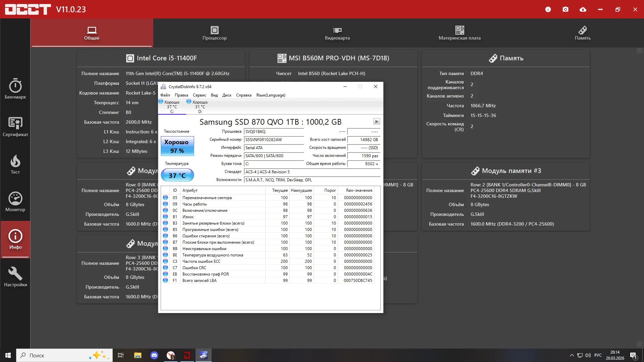Image resolution: width=644 pixels, height=362 pixels.
Task: Click the 37 °C temperature button
Action: pos(177,175)
